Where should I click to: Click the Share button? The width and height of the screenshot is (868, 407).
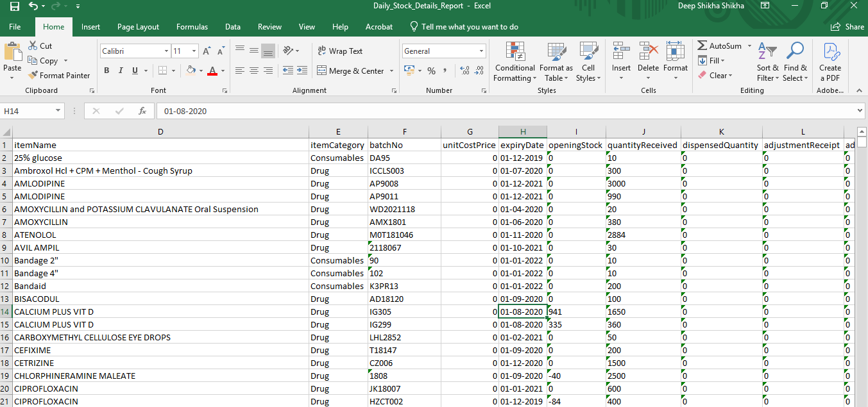(x=847, y=27)
